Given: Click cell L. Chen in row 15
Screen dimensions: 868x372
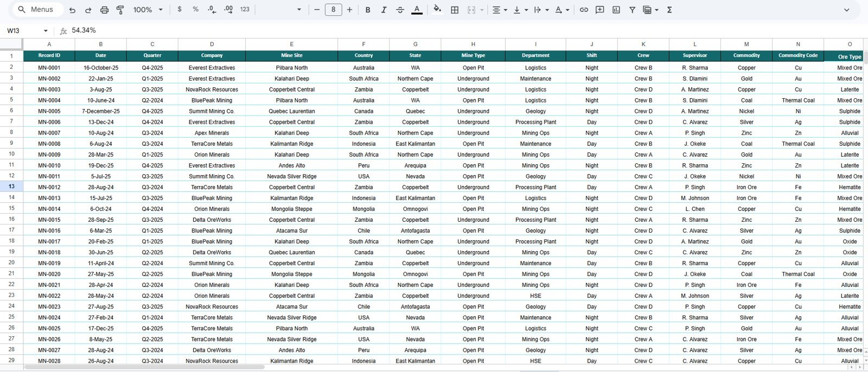Looking at the screenshot, I should [x=695, y=209].
